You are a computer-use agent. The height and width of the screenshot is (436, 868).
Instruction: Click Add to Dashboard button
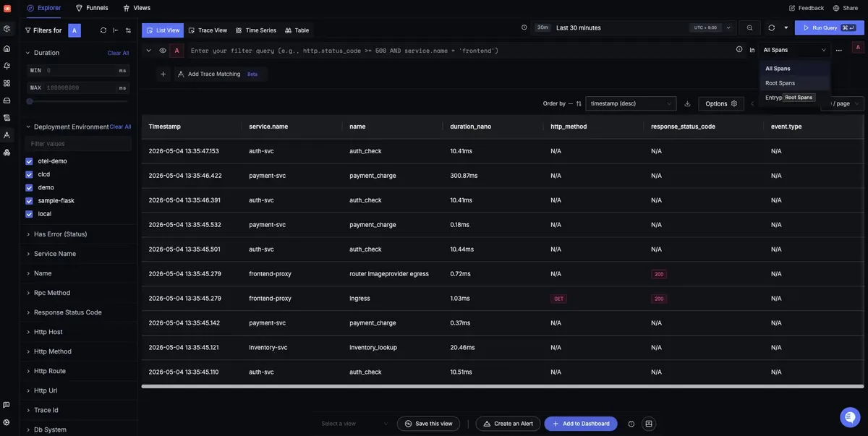pos(582,424)
